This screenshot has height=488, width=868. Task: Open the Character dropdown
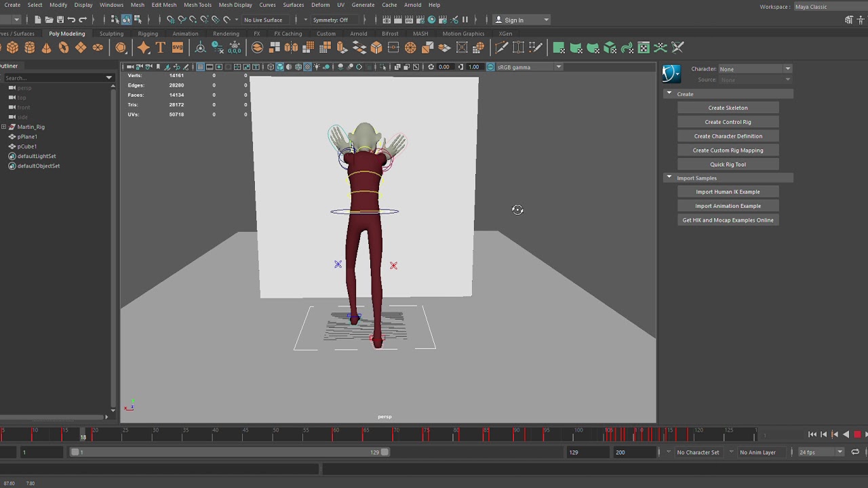(755, 69)
